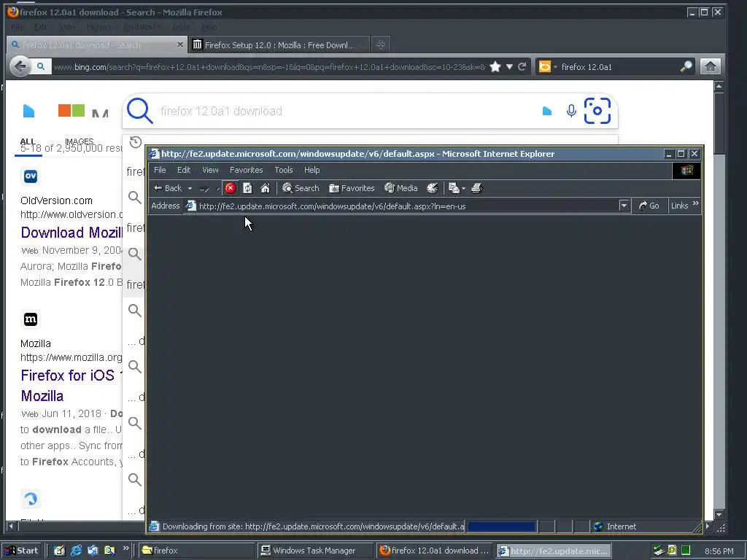The width and height of the screenshot is (747, 560).
Task: Open the IE Forward history dropdown arrow
Action: 218,189
